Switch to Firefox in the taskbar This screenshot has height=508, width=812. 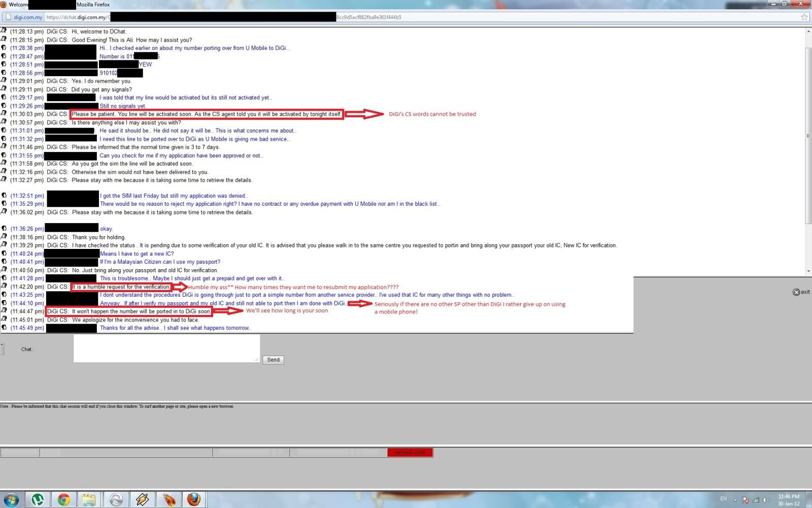pos(193,499)
